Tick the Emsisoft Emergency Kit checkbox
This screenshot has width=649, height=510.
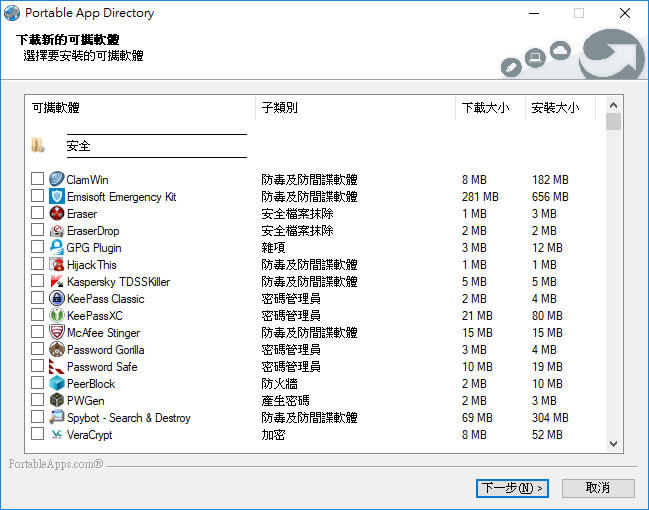(x=37, y=195)
